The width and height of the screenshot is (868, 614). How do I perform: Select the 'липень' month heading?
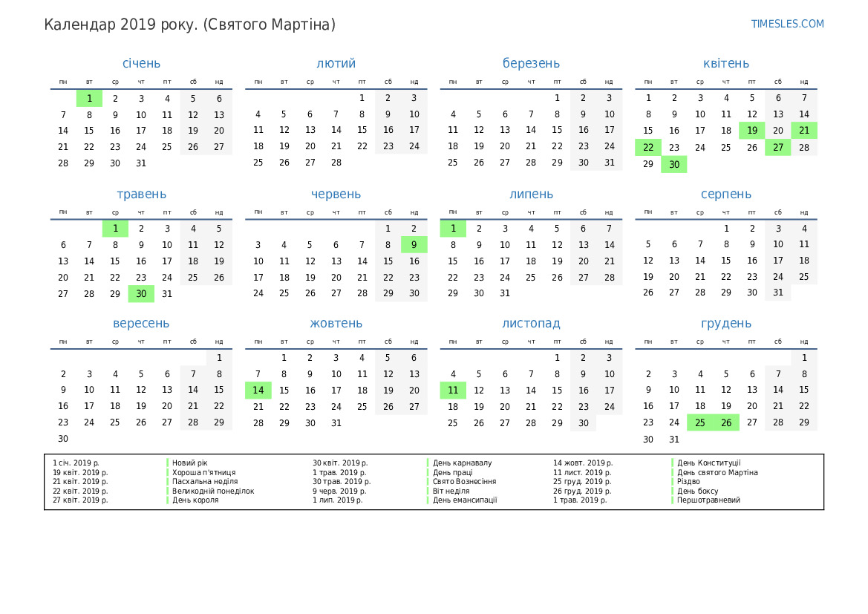pyautogui.click(x=531, y=195)
